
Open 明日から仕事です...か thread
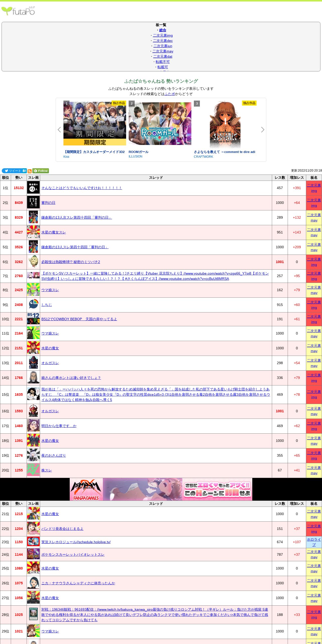click(59, 426)
